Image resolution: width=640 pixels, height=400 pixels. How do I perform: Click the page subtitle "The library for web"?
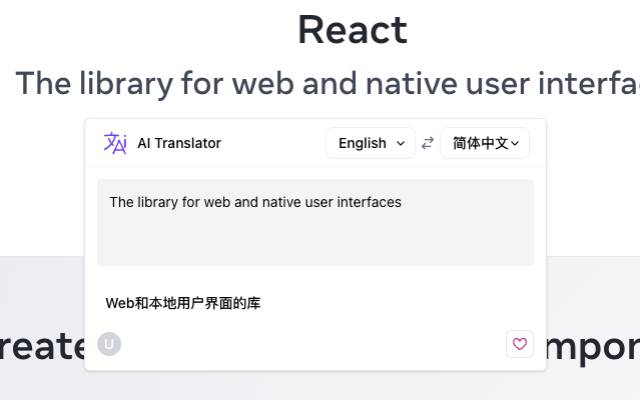tap(154, 83)
